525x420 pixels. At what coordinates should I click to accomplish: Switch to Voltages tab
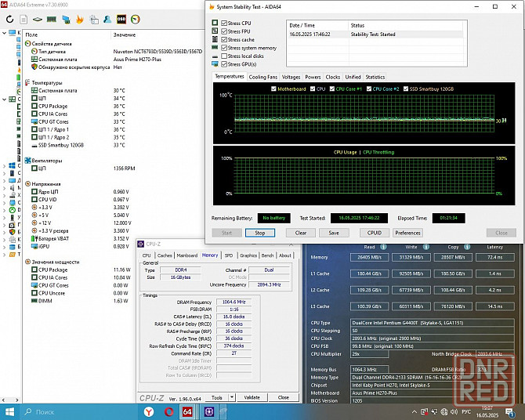291,77
